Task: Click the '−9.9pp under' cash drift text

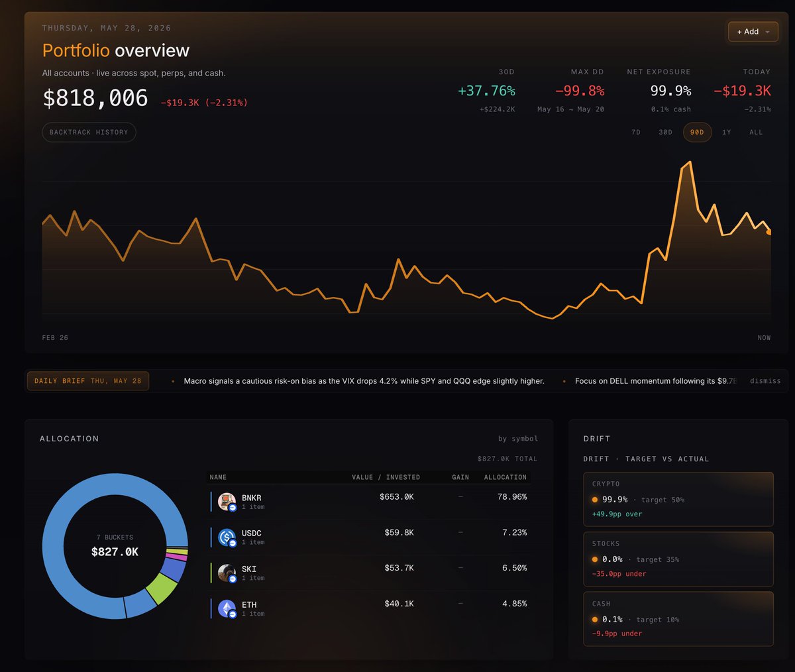Action: click(617, 634)
